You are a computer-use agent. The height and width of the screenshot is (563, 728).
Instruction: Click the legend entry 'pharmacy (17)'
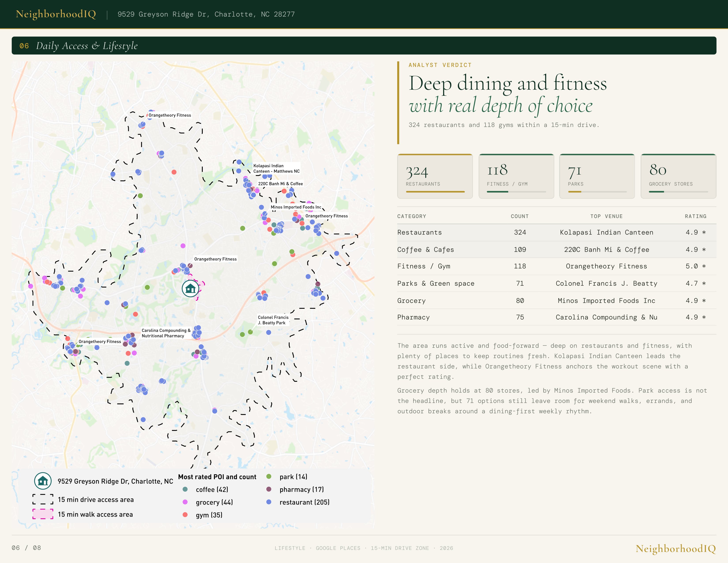(302, 490)
